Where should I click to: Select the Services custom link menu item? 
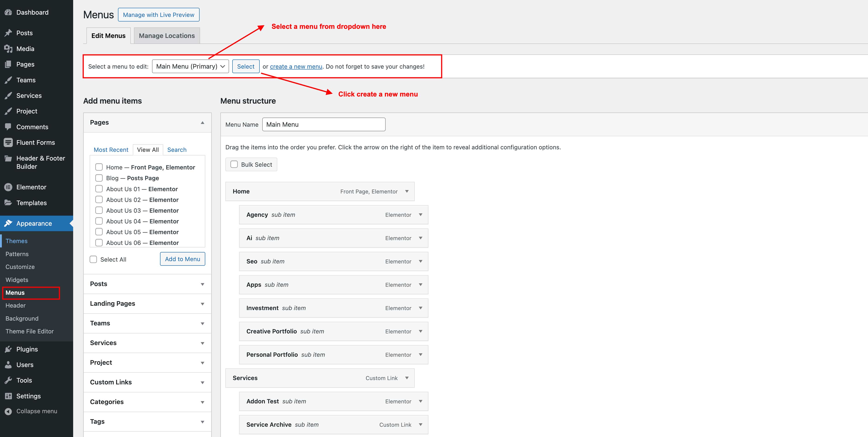[x=320, y=378]
